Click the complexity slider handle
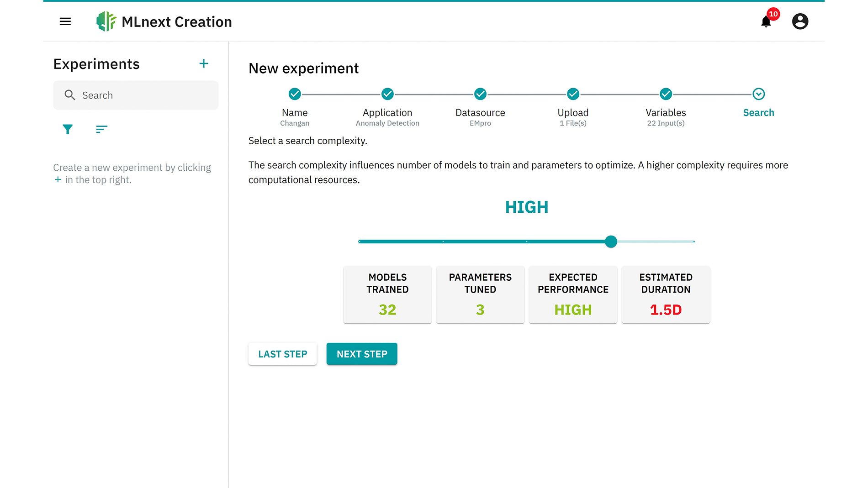Viewport: 868px width, 488px height. tap(611, 241)
